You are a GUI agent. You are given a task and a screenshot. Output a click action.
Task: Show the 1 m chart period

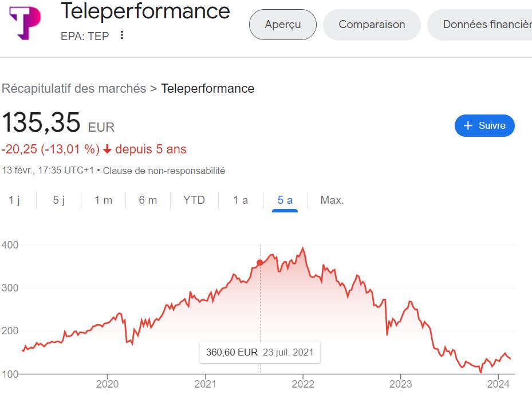pyautogui.click(x=104, y=200)
